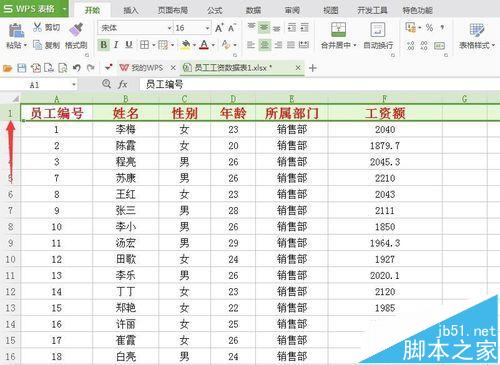
Task: Toggle Underline formatting
Action: click(129, 45)
